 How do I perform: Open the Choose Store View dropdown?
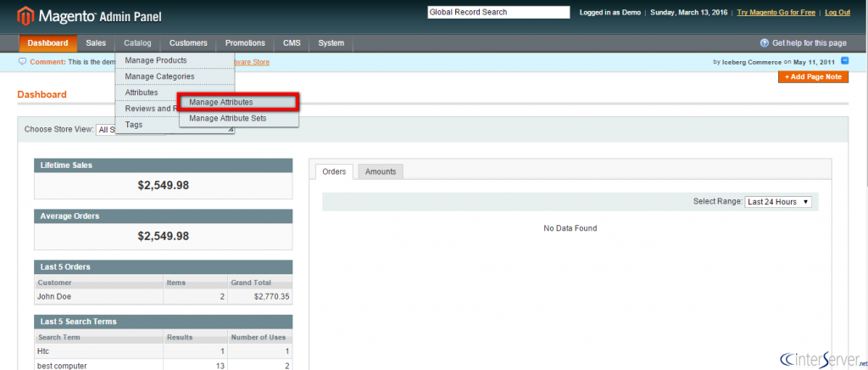[130, 130]
